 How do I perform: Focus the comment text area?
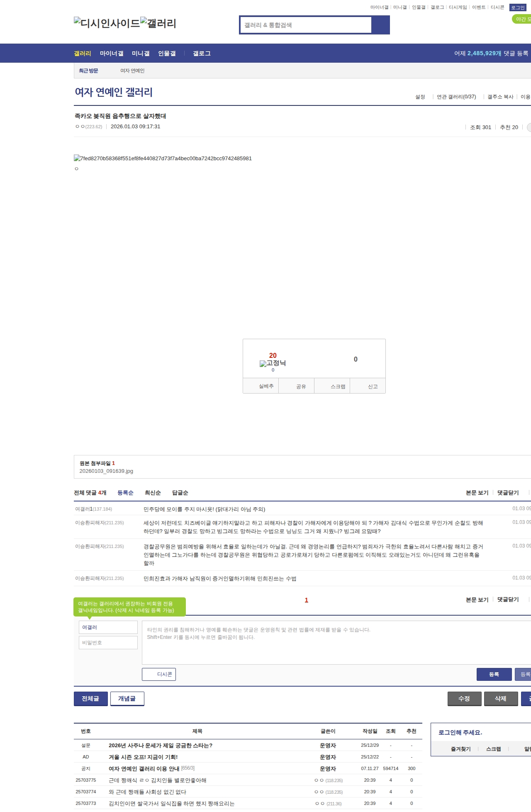point(336,643)
